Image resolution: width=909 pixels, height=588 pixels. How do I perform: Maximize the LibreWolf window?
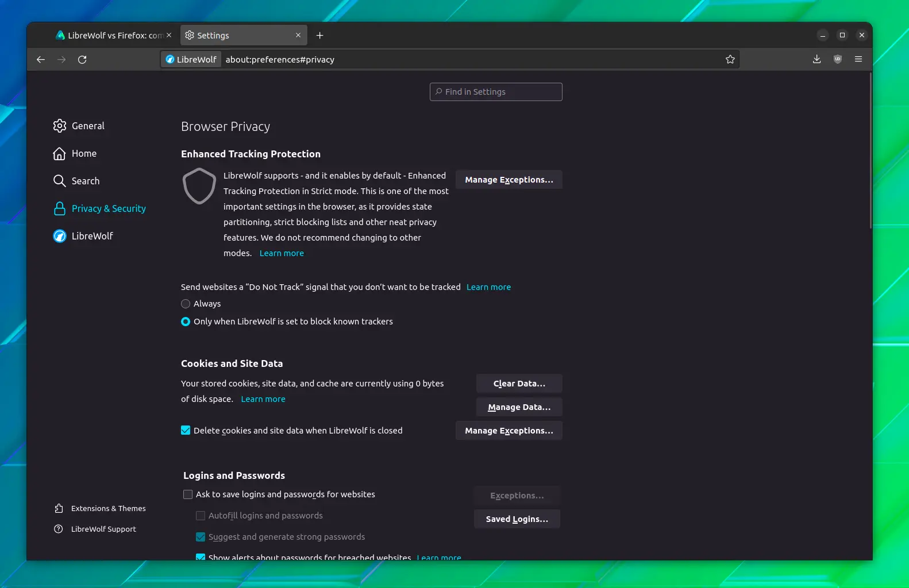(842, 36)
